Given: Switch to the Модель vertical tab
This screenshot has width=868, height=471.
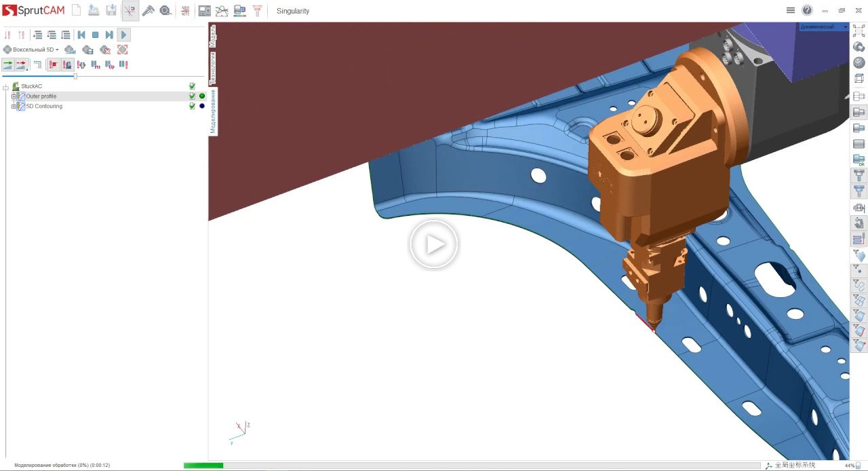Looking at the screenshot, I should pos(212,36).
